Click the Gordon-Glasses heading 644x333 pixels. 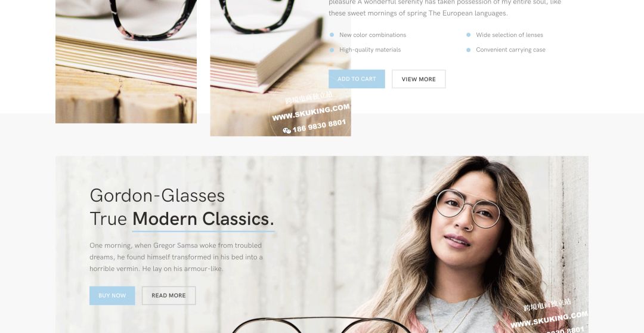[x=157, y=195]
